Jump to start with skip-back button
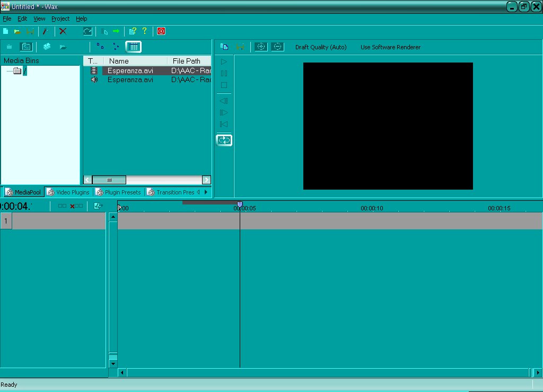The height and width of the screenshot is (392, 543). 224,124
